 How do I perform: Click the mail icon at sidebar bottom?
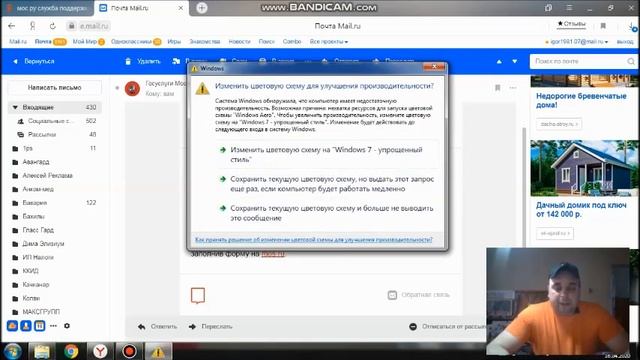(12, 326)
